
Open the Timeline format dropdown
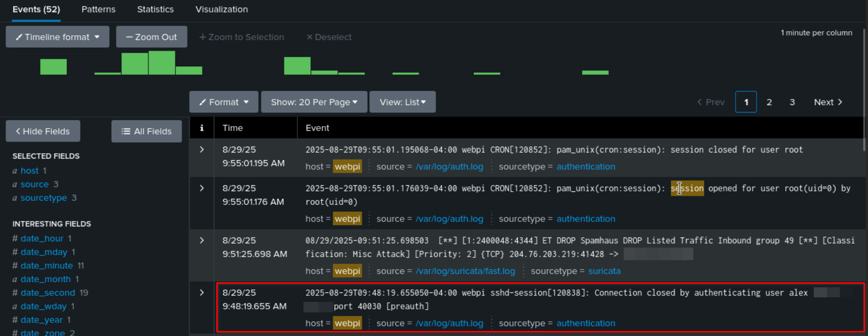(x=58, y=37)
